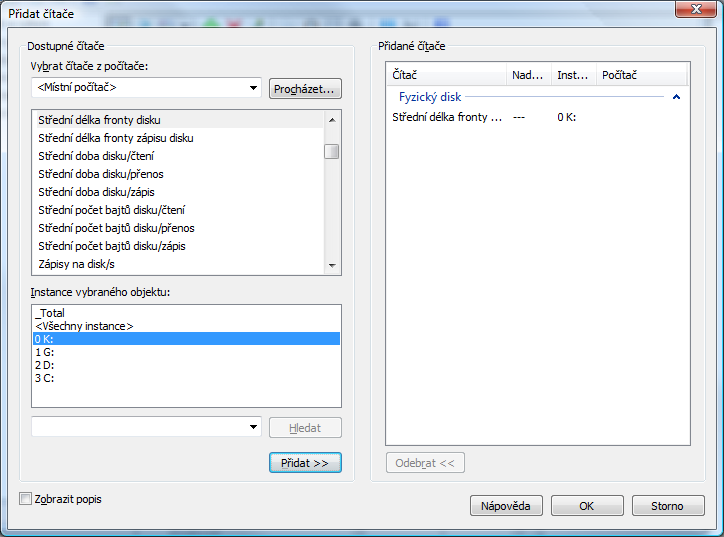Screen dimensions: 724x537
Task: Click the 'Čítač' column header
Action: (x=446, y=75)
